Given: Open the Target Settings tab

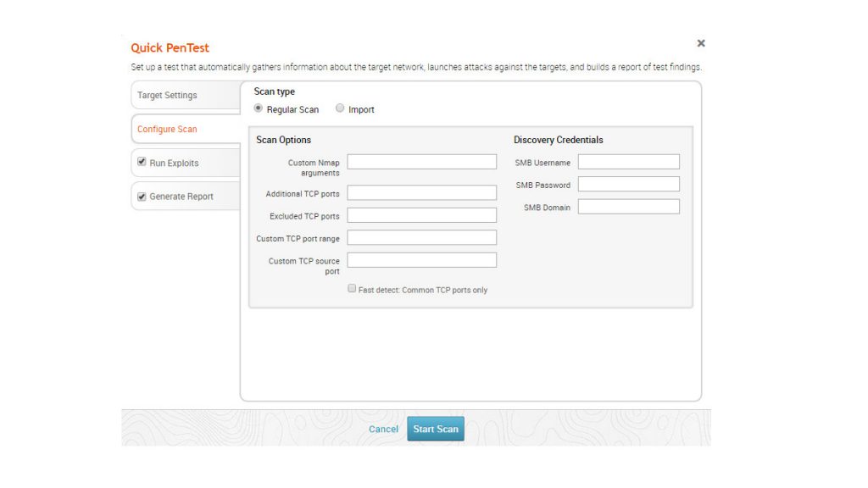Looking at the screenshot, I should tap(167, 96).
